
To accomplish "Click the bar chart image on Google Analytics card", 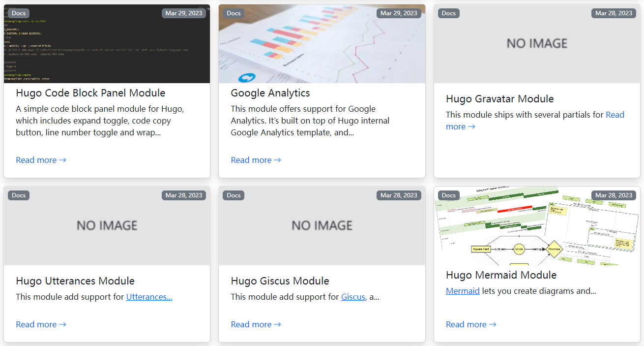I will 322,43.
